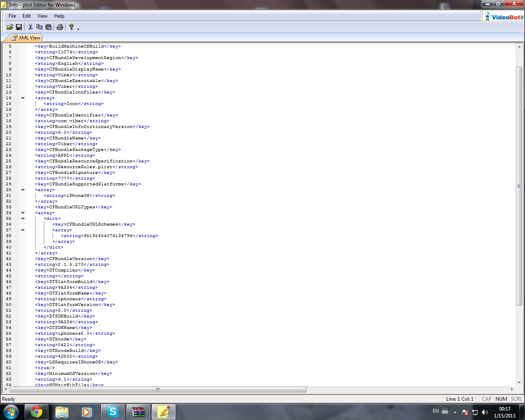Screen dimensions: 525x420
Task: Click the 'Ready' status bar text
Action: click(9, 399)
